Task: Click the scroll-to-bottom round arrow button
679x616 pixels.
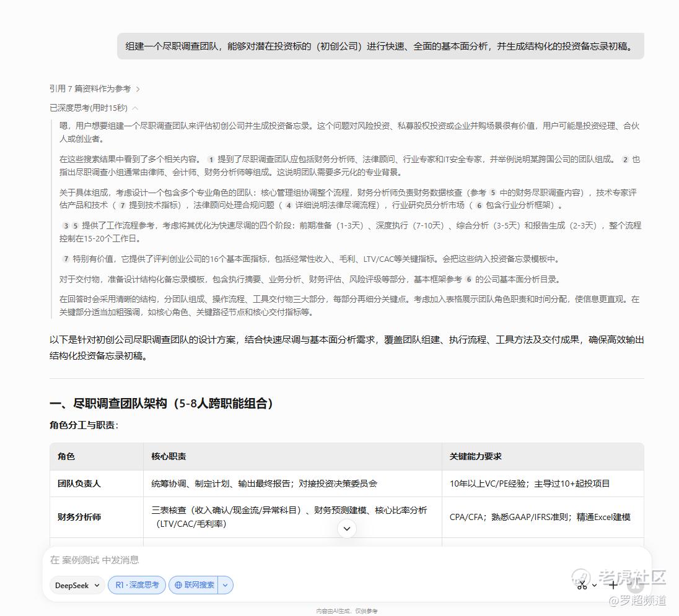Action: pos(347,529)
